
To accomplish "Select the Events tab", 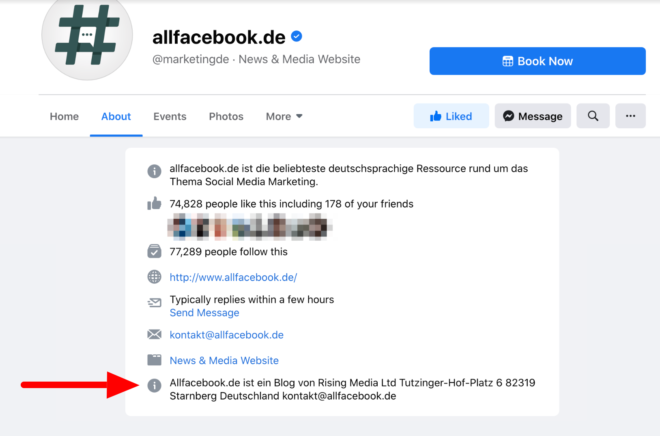I will [x=170, y=116].
